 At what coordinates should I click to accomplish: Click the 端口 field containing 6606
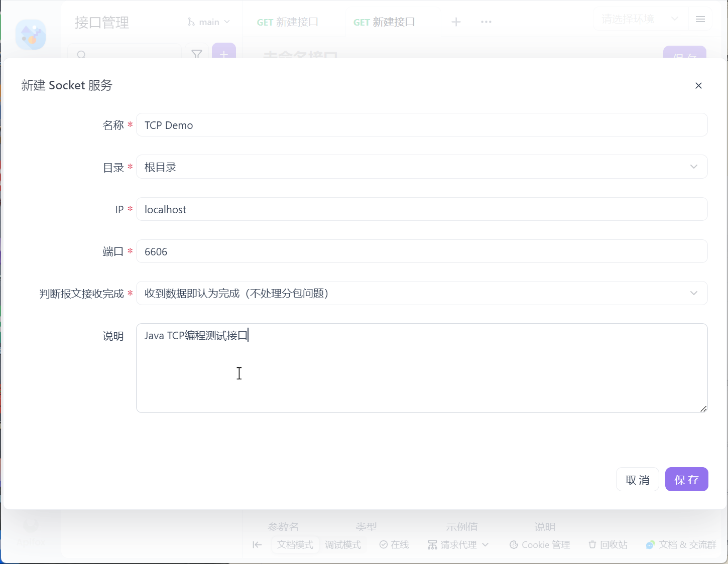[422, 251]
